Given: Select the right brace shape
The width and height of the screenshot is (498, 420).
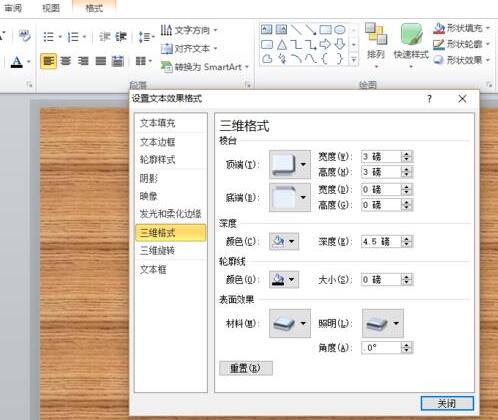Looking at the screenshot, I should pyautogui.click(x=340, y=59).
